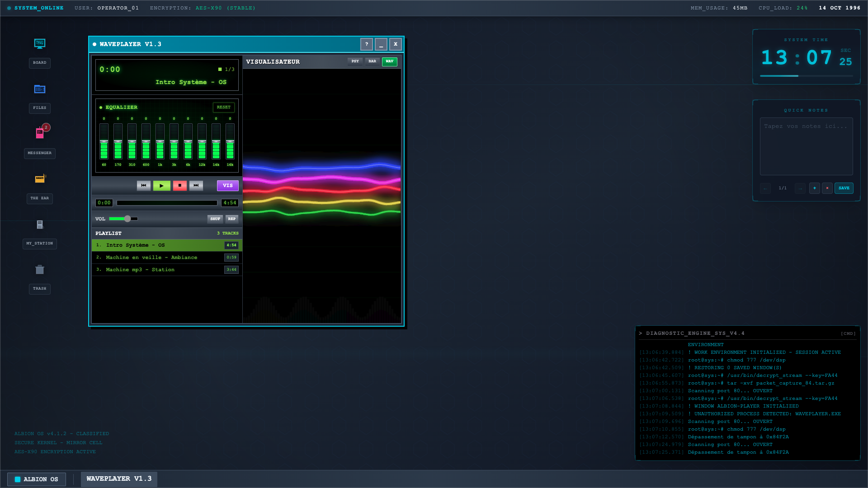Switch visualizer to BAR mode
Viewport: 868px width, 488px height.
[x=372, y=61]
